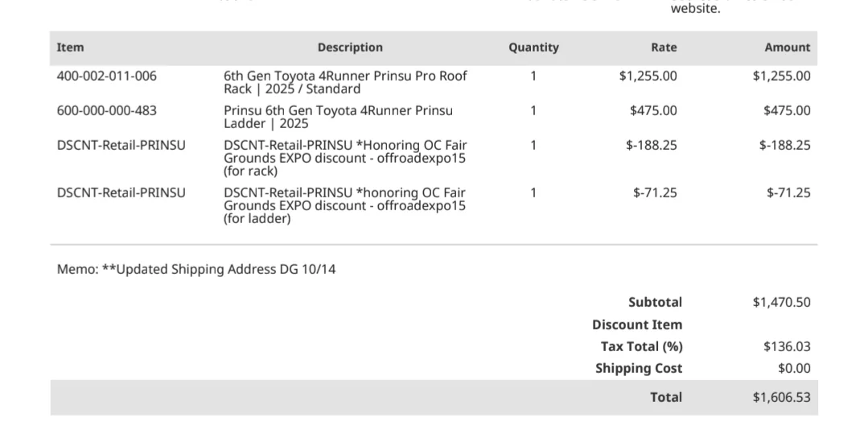Click the Shipping Cost value $0.00

coord(794,369)
